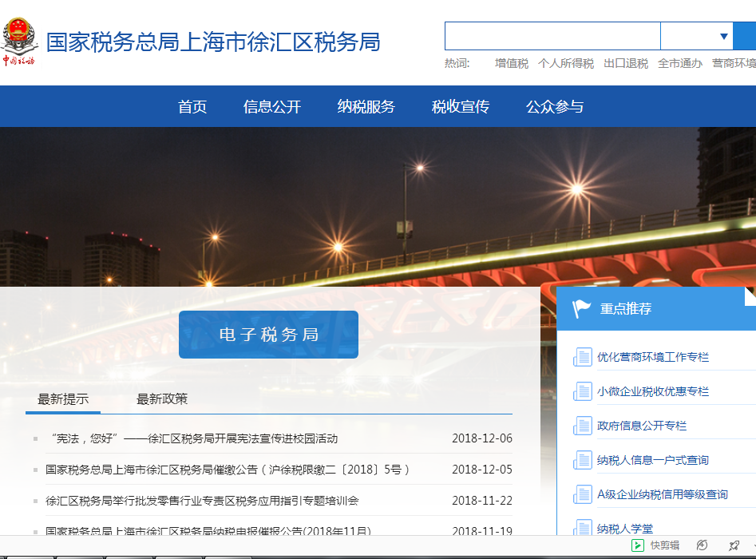This screenshot has width=756, height=559.
Task: Select 首页 in the navigation bar
Action: click(191, 106)
